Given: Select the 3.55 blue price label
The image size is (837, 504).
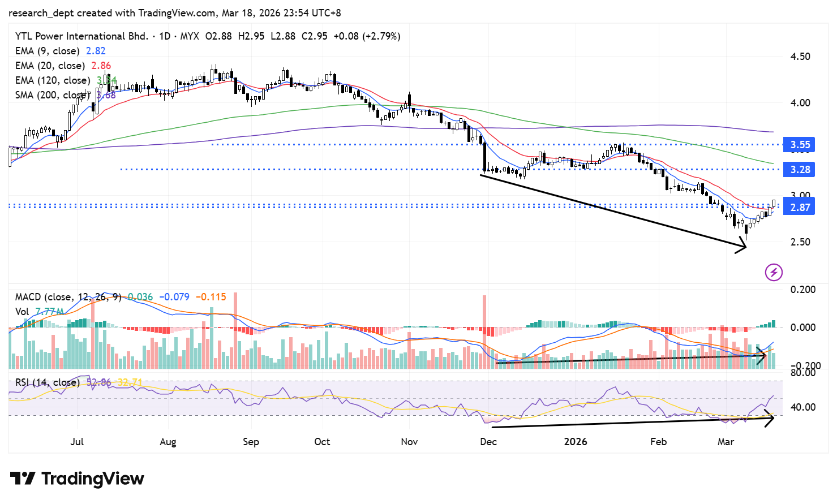Looking at the screenshot, I should click(799, 145).
